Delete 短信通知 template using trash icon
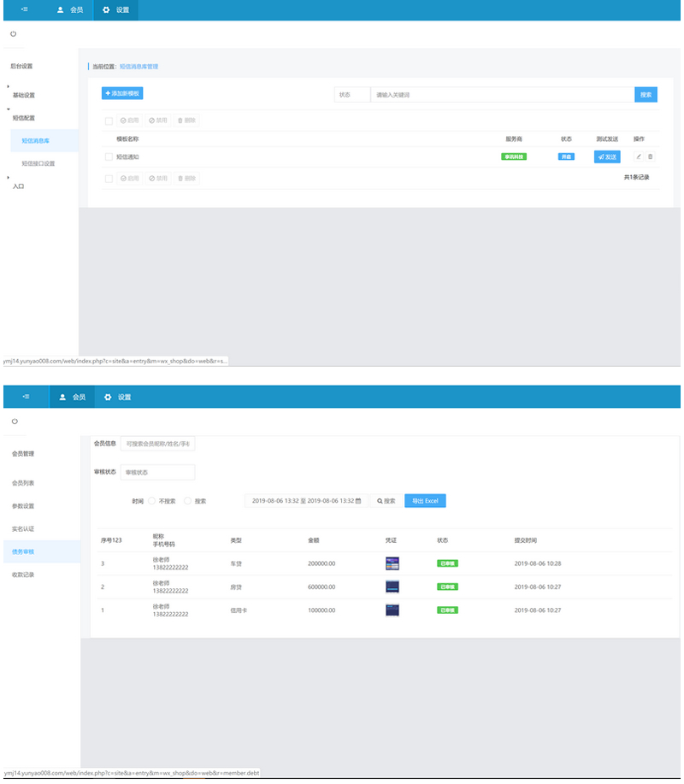The image size is (684, 784). pyautogui.click(x=649, y=156)
